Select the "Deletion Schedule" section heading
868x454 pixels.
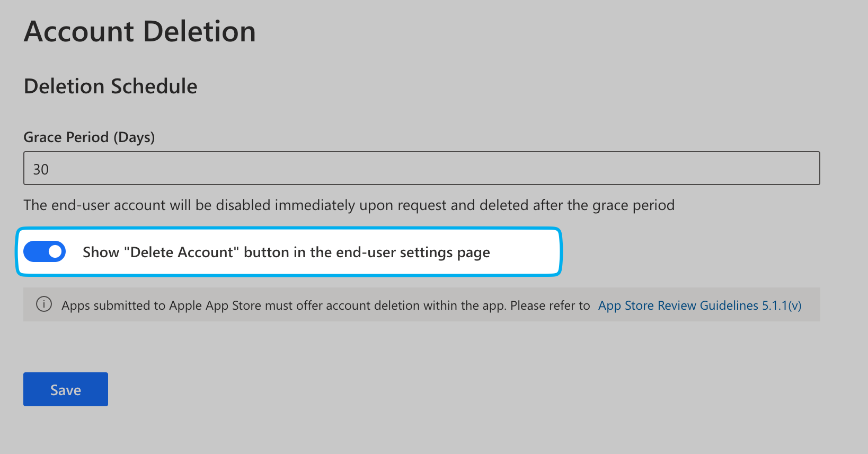pyautogui.click(x=111, y=86)
